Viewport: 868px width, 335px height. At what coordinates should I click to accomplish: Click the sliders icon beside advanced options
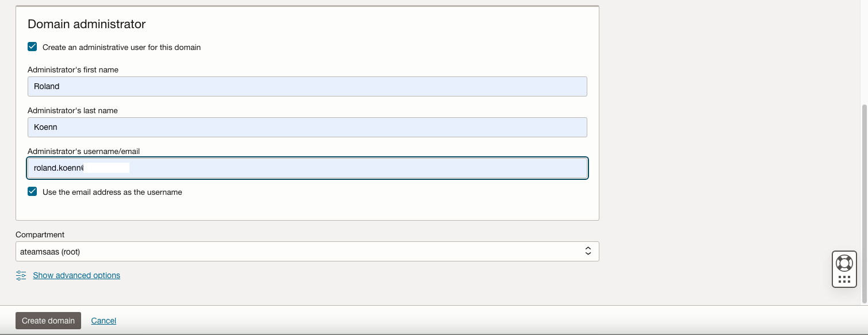21,275
